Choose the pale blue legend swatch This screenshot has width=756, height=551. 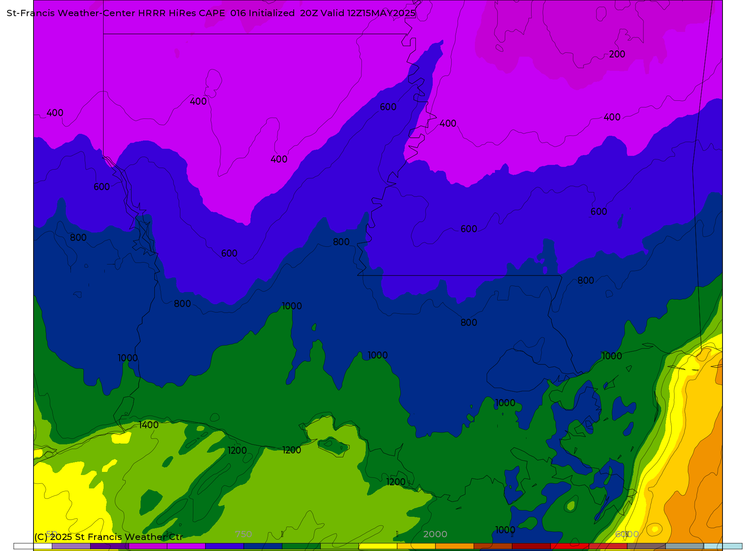pyautogui.click(x=723, y=546)
